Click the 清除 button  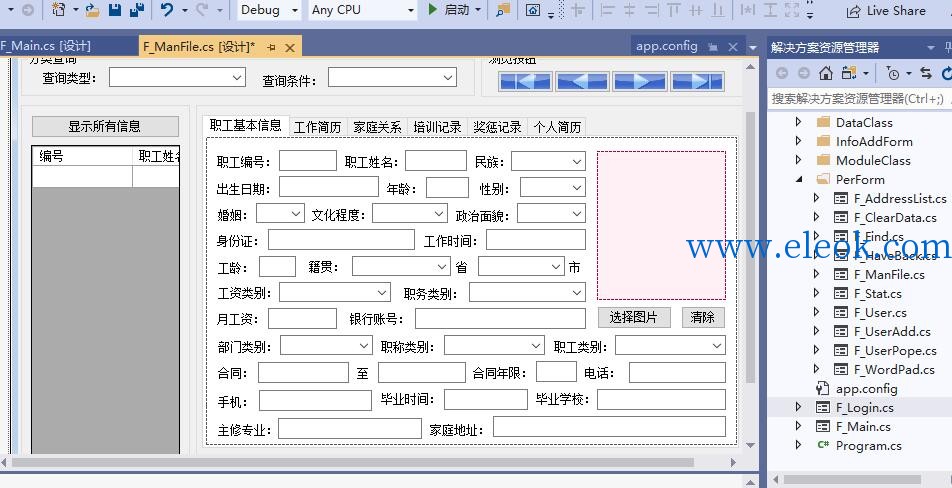(702, 317)
